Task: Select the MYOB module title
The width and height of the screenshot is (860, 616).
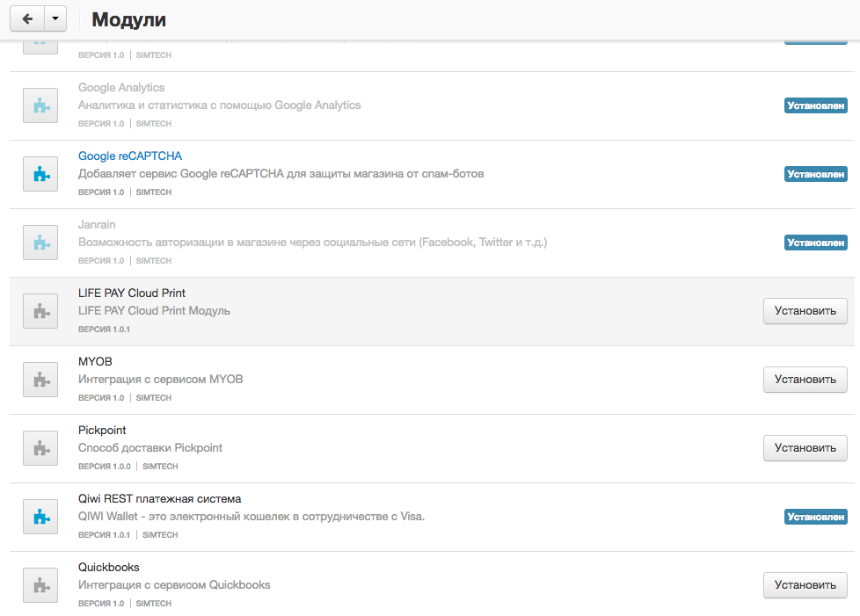Action: click(95, 362)
